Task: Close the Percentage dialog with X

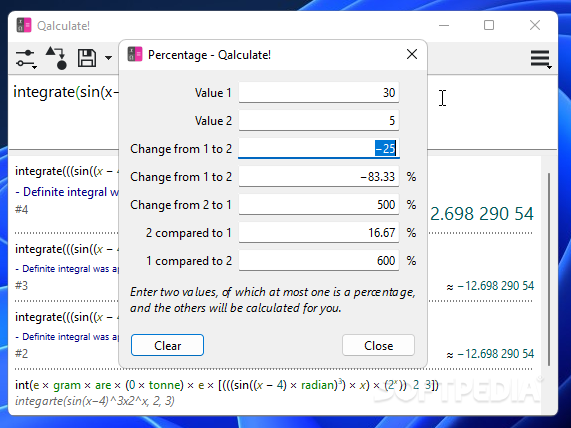Action: click(412, 54)
